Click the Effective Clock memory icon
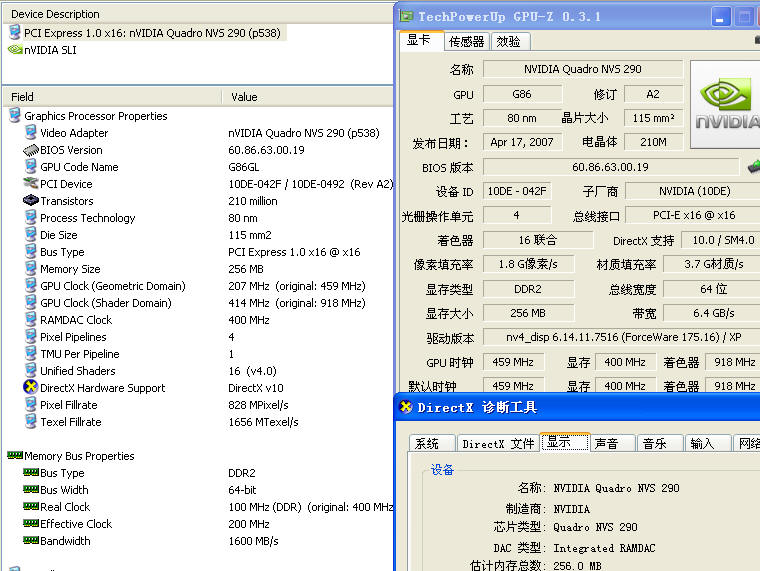This screenshot has width=760, height=571. coord(31,523)
